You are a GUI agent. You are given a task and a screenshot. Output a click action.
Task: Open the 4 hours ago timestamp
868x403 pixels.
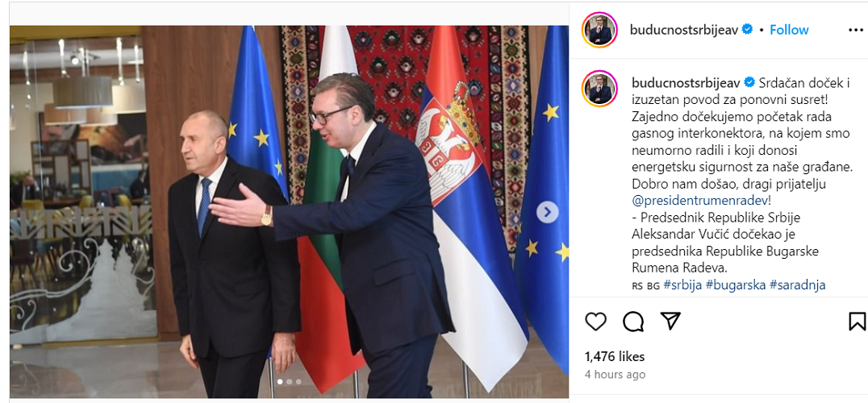pyautogui.click(x=615, y=374)
